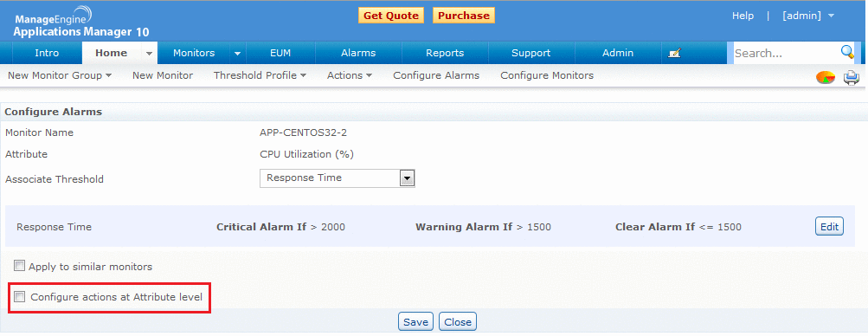Click the Critical Alarm If > 2000 text
Viewport: 868px width, 336px height.
point(280,227)
